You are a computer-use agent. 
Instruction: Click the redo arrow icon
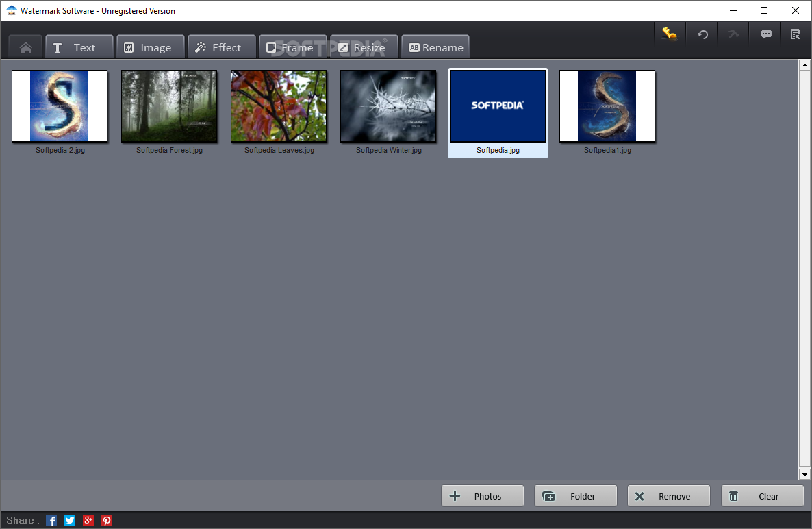(734, 34)
